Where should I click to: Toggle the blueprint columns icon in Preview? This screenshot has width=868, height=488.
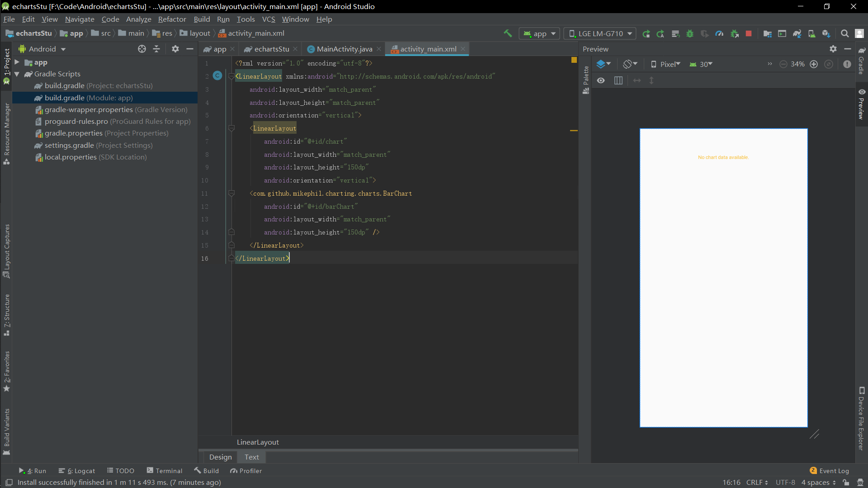pyautogui.click(x=618, y=80)
